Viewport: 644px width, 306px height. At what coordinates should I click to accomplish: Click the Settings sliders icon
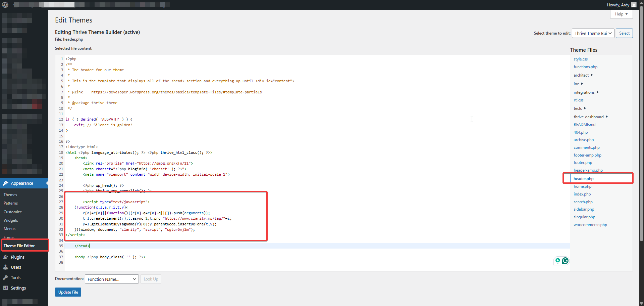(5, 288)
